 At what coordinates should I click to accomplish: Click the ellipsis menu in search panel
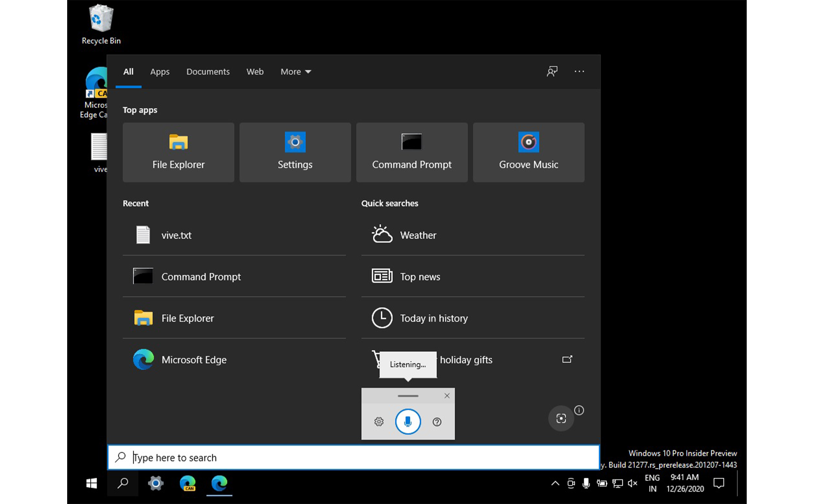tap(579, 71)
